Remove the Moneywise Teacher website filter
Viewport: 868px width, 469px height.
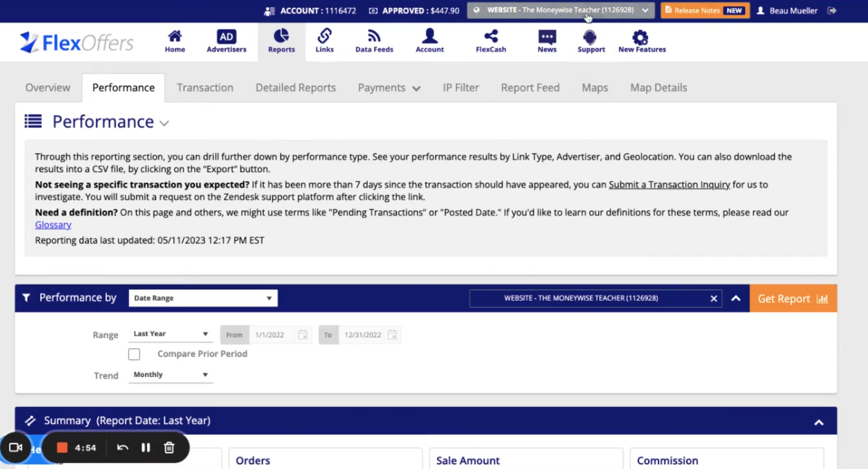click(713, 299)
